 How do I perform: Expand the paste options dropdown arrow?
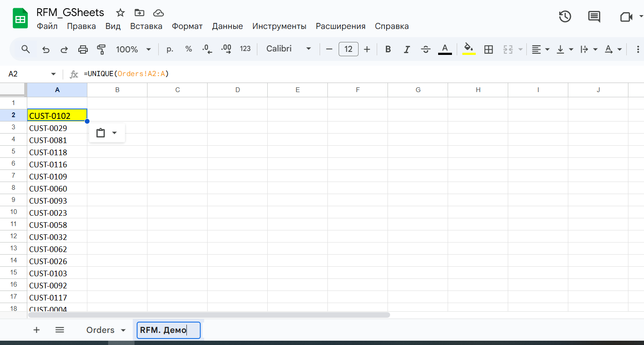click(x=115, y=133)
